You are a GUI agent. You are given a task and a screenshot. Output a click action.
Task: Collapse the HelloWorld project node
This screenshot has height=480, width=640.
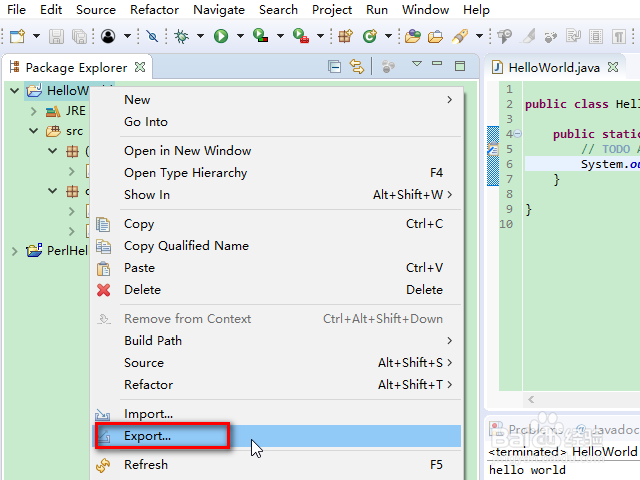pyautogui.click(x=15, y=91)
